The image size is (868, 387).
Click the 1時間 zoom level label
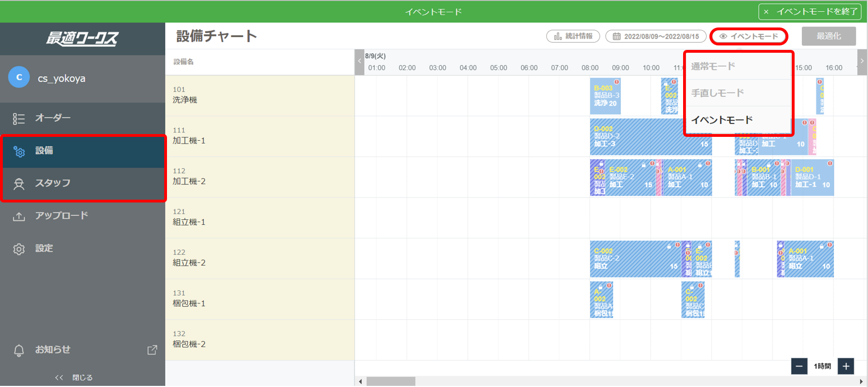point(822,366)
